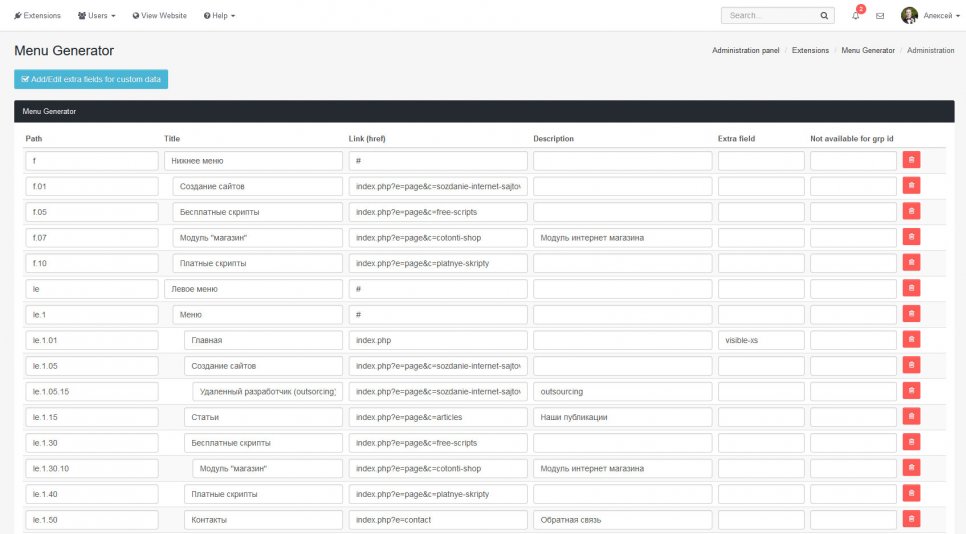Delete the row with path f

[911, 160]
